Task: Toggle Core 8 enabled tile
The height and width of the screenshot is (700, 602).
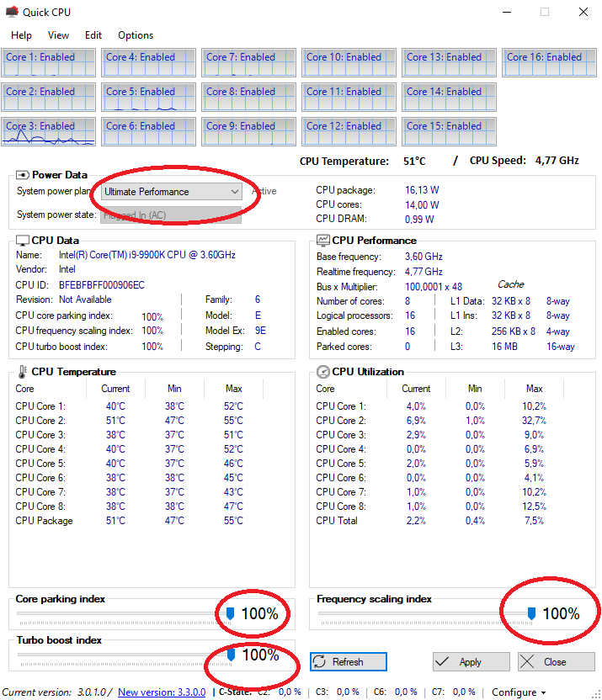Action: point(248,97)
